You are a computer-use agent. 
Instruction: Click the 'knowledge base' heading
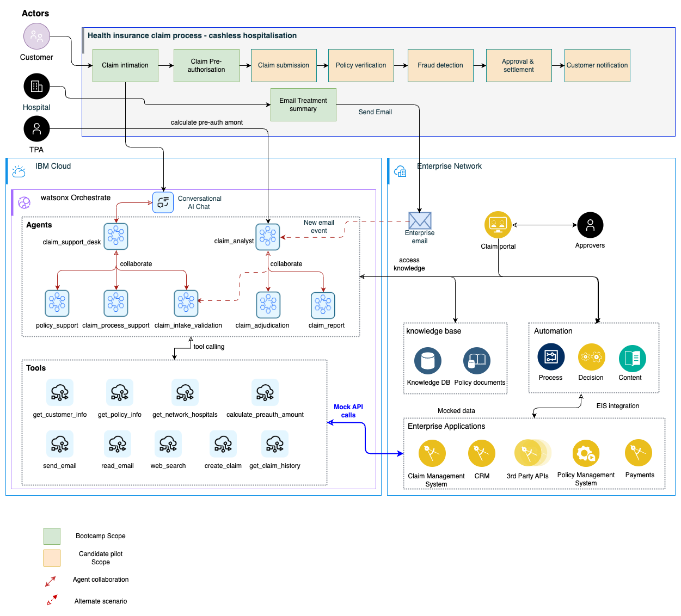[434, 331]
